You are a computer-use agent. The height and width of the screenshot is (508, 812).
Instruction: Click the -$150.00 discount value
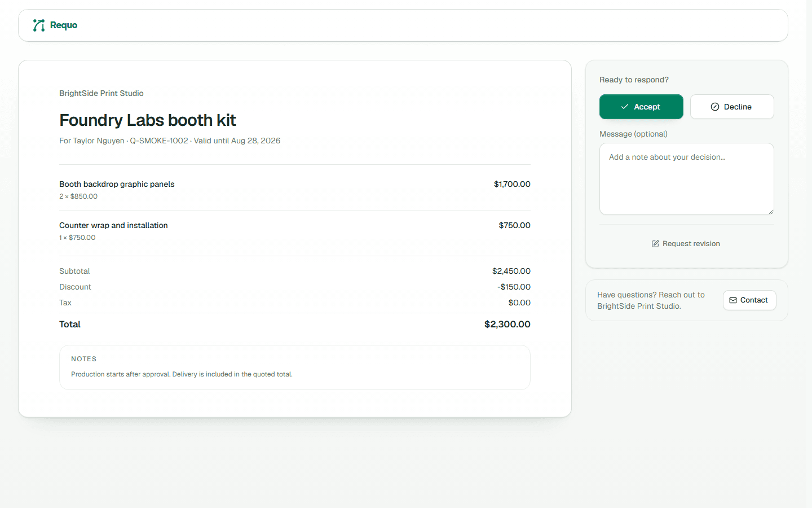pyautogui.click(x=514, y=287)
